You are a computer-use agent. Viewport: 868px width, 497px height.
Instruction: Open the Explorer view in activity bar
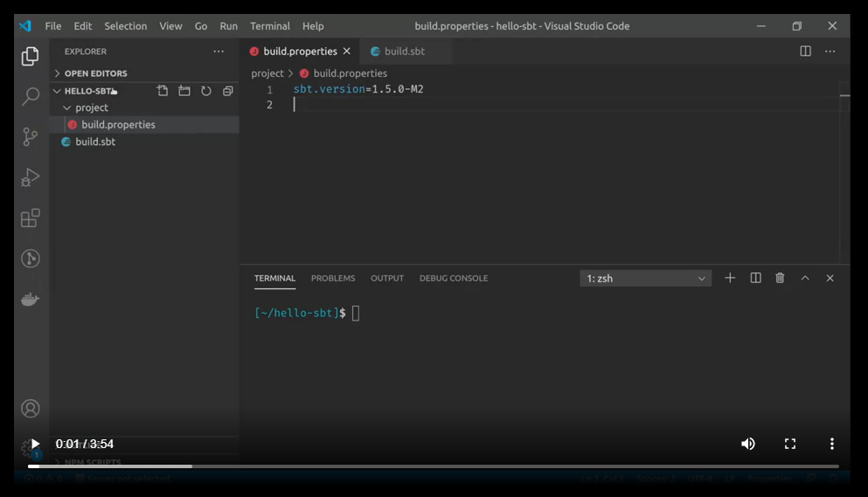(x=31, y=57)
